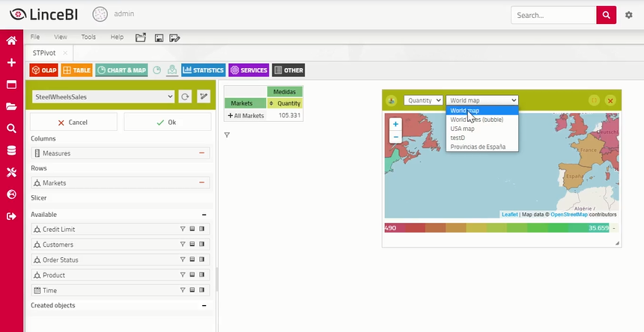Click the save floppy disk icon
Viewport: 644px width, 332px height.
click(x=159, y=38)
